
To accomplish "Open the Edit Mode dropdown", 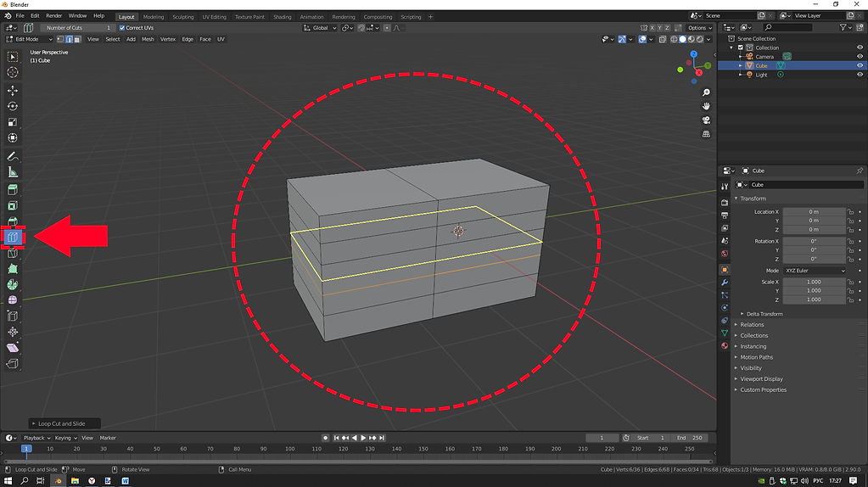I will pyautogui.click(x=29, y=39).
